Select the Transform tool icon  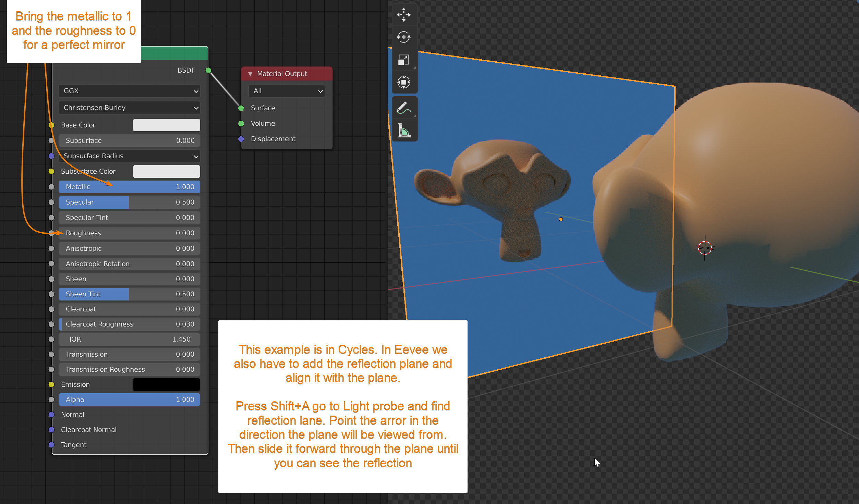[x=403, y=82]
